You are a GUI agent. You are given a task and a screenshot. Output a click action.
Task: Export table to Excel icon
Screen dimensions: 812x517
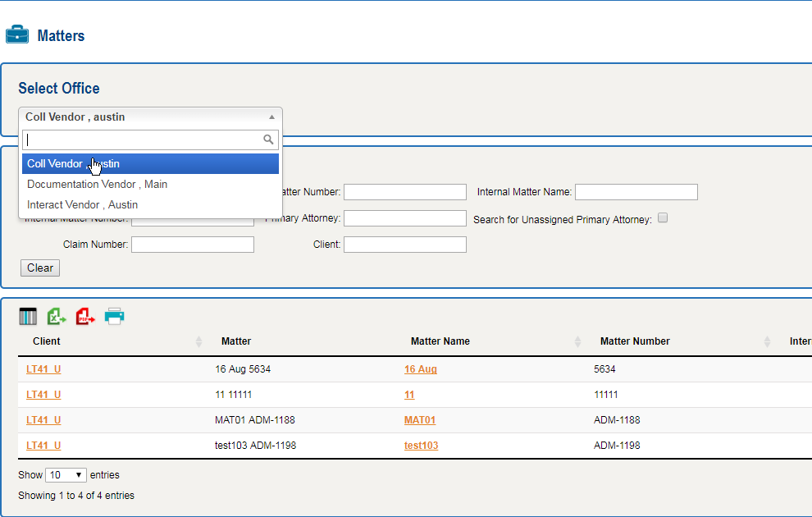57,317
